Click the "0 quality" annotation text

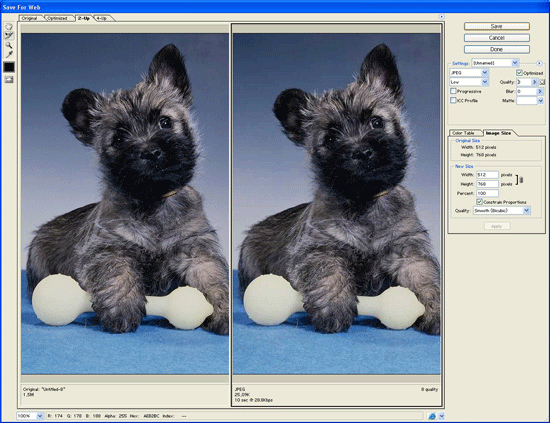pyautogui.click(x=429, y=389)
